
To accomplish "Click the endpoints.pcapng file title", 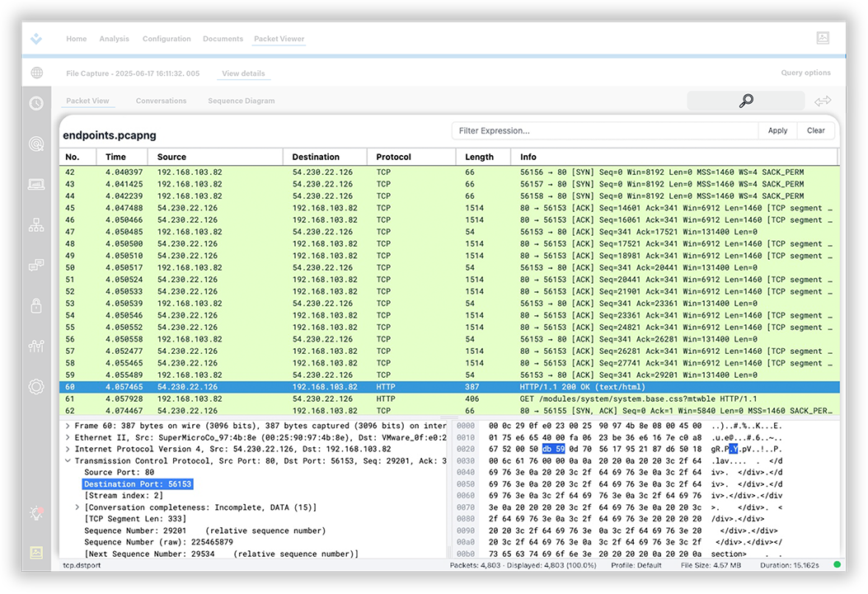I will [x=110, y=135].
